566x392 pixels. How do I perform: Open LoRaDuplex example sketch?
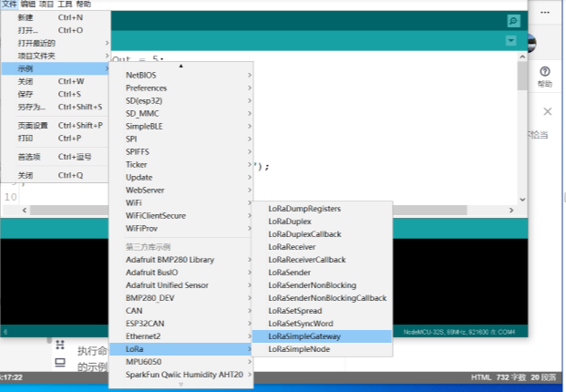click(x=322, y=222)
